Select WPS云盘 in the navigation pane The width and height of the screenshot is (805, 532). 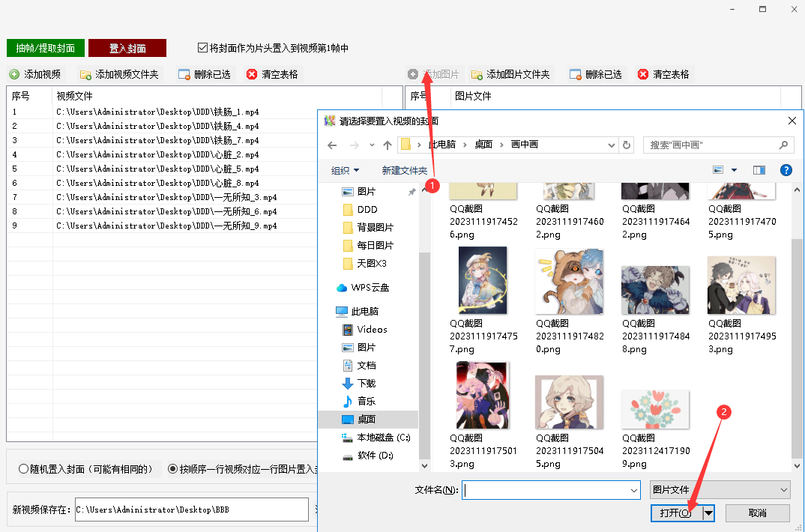coord(363,287)
